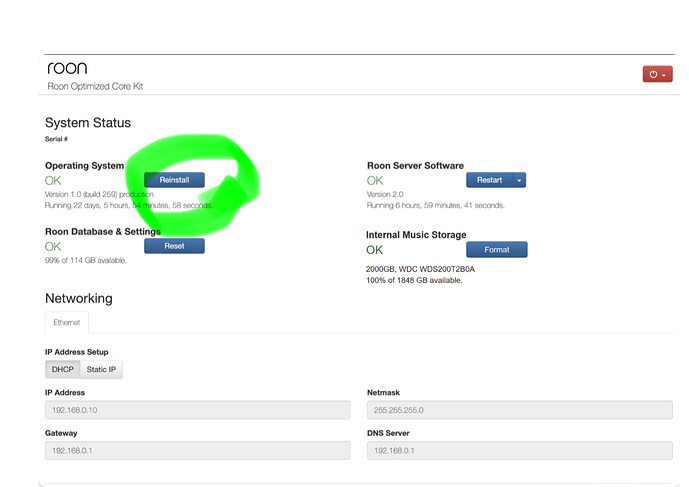Viewport: 689px width, 487px height.
Task: Restart the Roon Server Software
Action: click(x=490, y=180)
